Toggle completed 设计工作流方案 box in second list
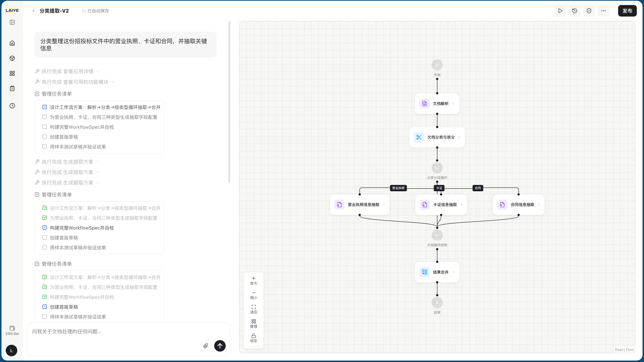This screenshot has width=644, height=362. coord(45,208)
